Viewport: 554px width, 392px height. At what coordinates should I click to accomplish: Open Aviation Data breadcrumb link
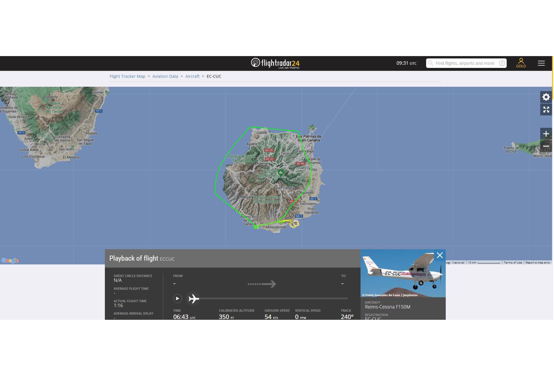(x=165, y=76)
